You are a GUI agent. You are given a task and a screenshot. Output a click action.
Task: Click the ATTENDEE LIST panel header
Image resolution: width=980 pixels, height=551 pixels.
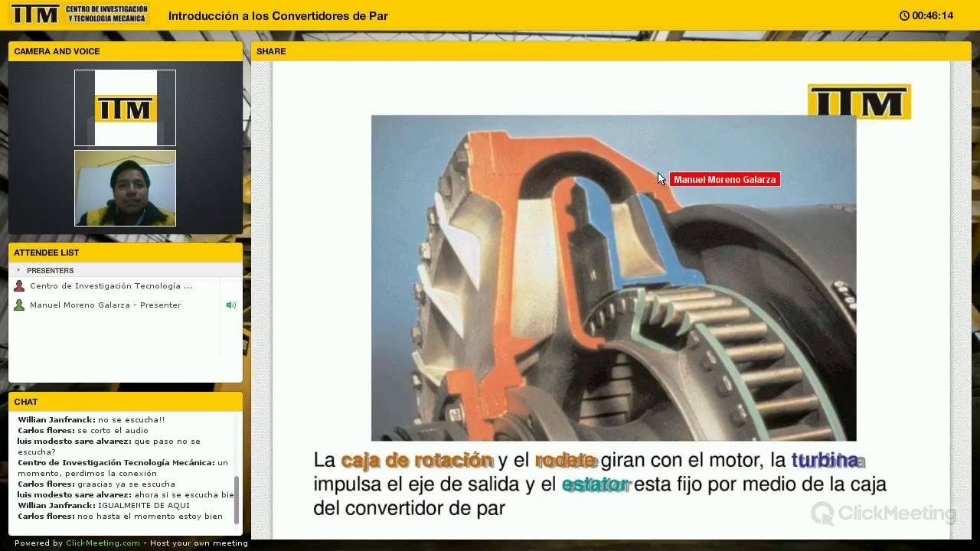pos(126,253)
